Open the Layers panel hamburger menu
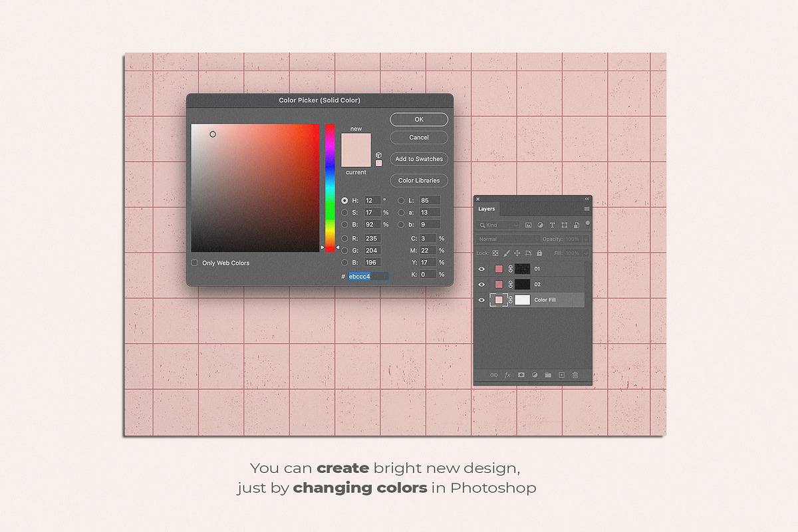798x532 pixels. click(587, 209)
